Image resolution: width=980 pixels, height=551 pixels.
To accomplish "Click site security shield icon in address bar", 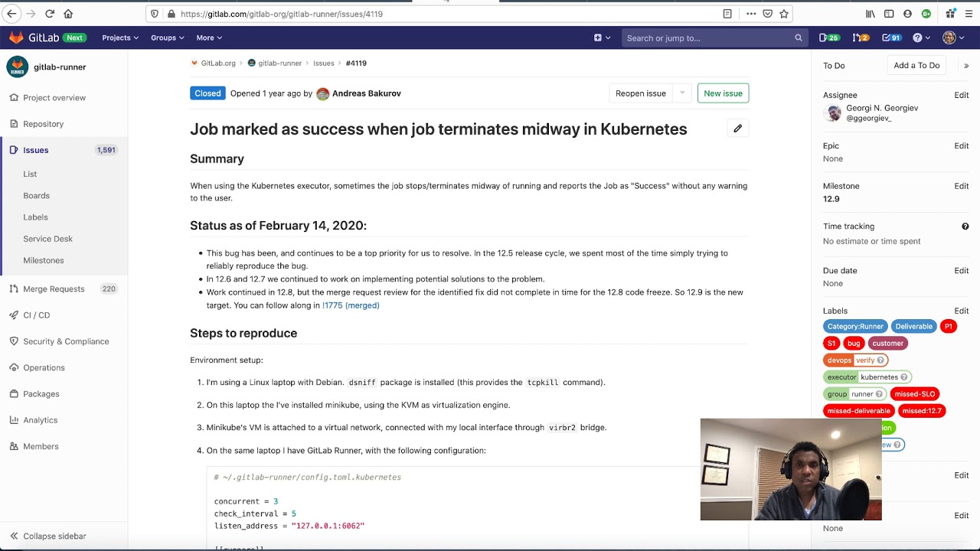I will tap(155, 14).
